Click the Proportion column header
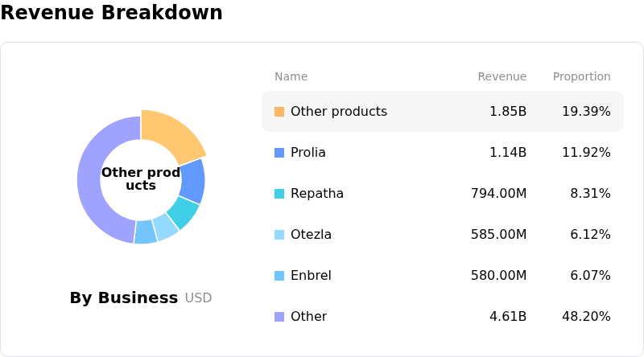Viewport: 644px width, 357px height. (x=581, y=77)
